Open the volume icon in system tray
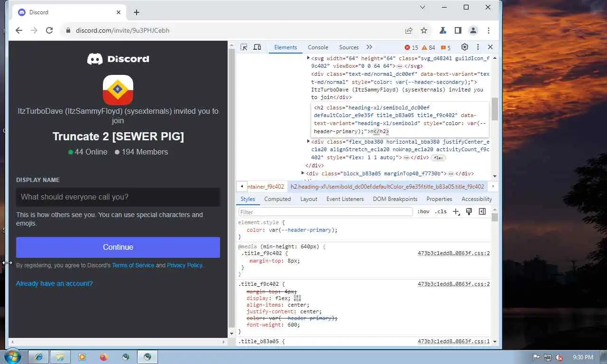 click(559, 357)
